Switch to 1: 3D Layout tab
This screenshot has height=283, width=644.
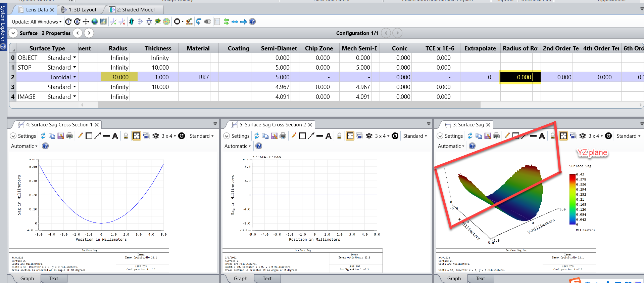82,10
